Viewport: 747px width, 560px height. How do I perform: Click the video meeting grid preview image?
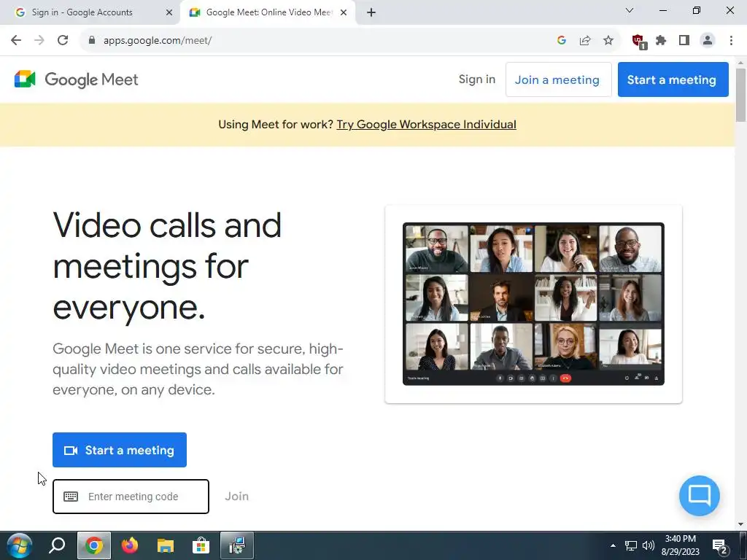pos(533,304)
